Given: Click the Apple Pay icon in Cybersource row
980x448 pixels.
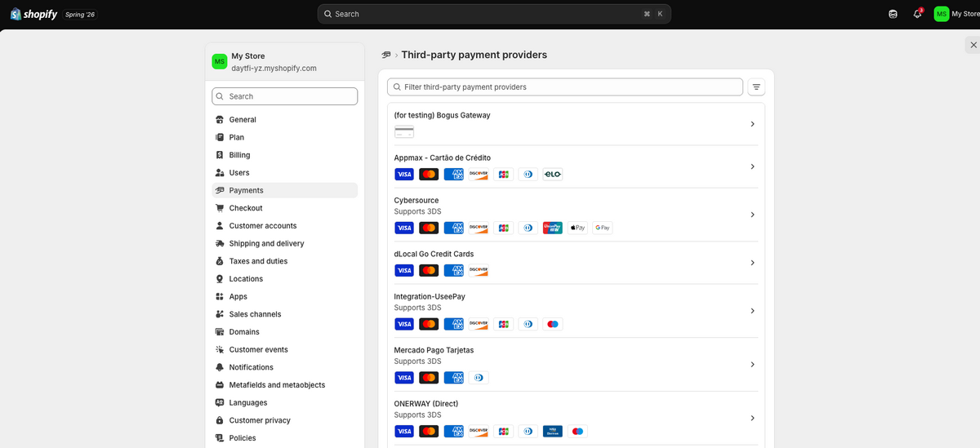Looking at the screenshot, I should tap(577, 228).
